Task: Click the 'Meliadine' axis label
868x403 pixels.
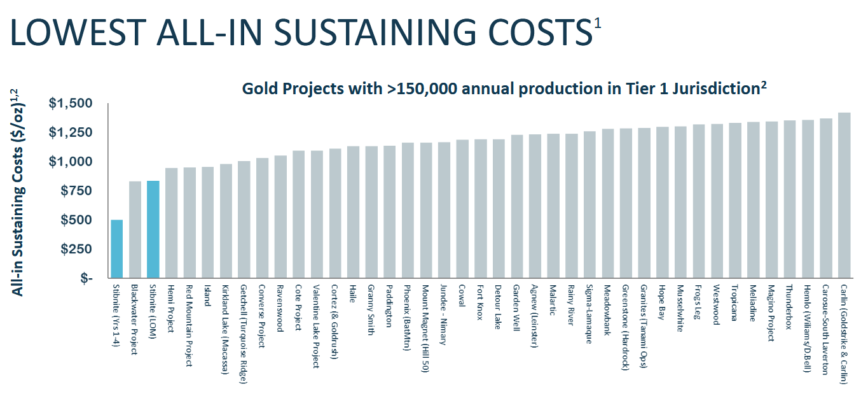Action: coord(752,302)
